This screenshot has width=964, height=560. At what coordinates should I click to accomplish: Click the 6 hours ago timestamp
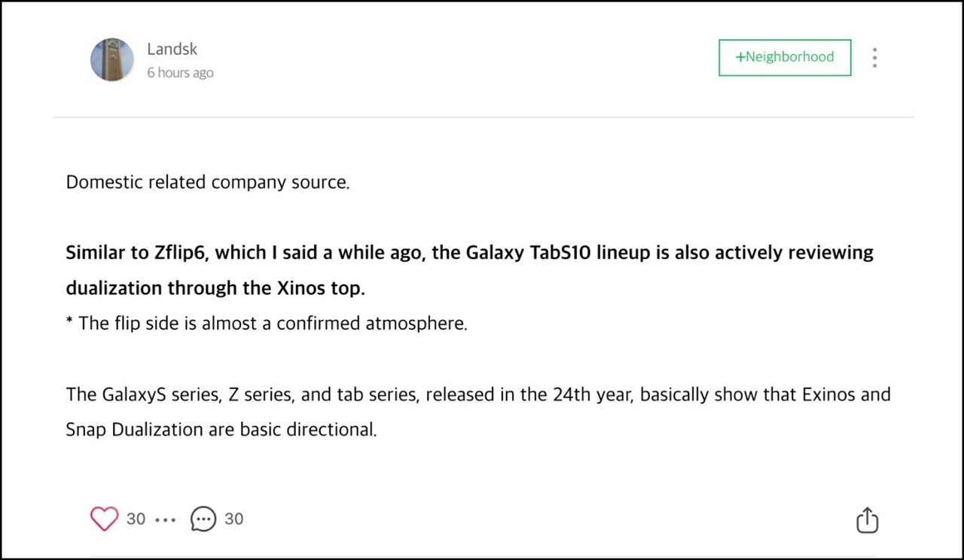click(x=180, y=72)
